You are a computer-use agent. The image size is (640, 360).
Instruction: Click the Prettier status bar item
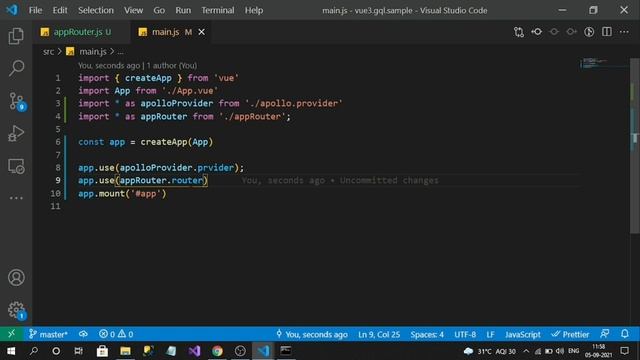(570, 334)
